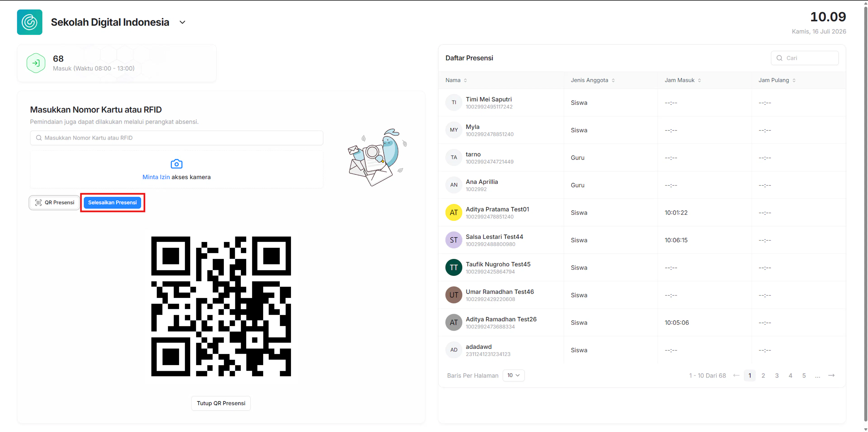The height and width of the screenshot is (432, 868).
Task: Go to pagination page 2
Action: [x=763, y=376]
